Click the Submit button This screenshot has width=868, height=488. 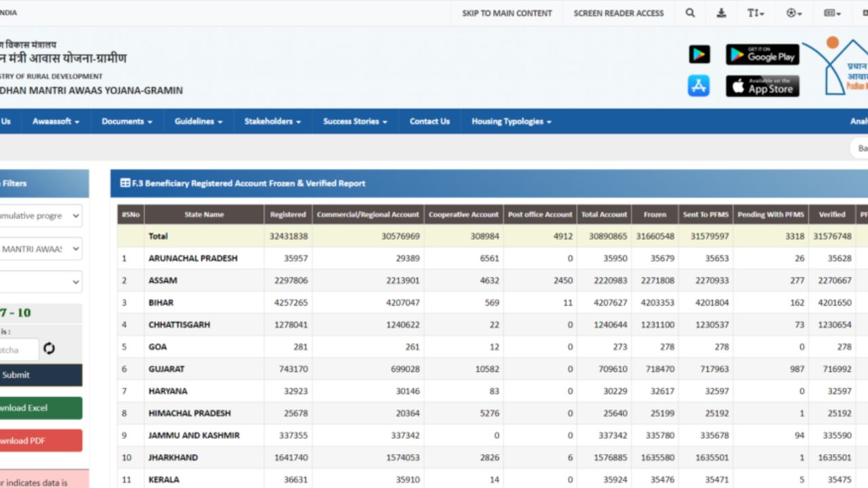(39, 375)
